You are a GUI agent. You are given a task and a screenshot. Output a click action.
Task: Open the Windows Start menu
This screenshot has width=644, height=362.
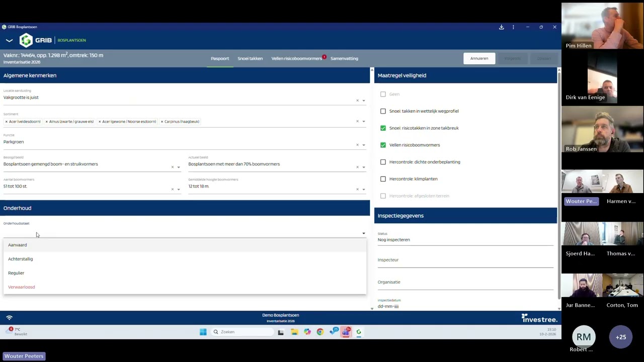tap(203, 332)
